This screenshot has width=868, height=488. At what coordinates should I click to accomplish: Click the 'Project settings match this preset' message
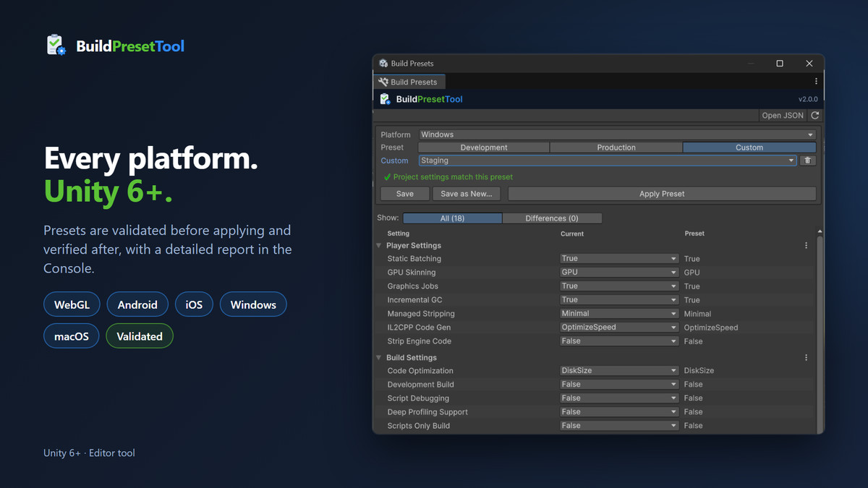453,177
